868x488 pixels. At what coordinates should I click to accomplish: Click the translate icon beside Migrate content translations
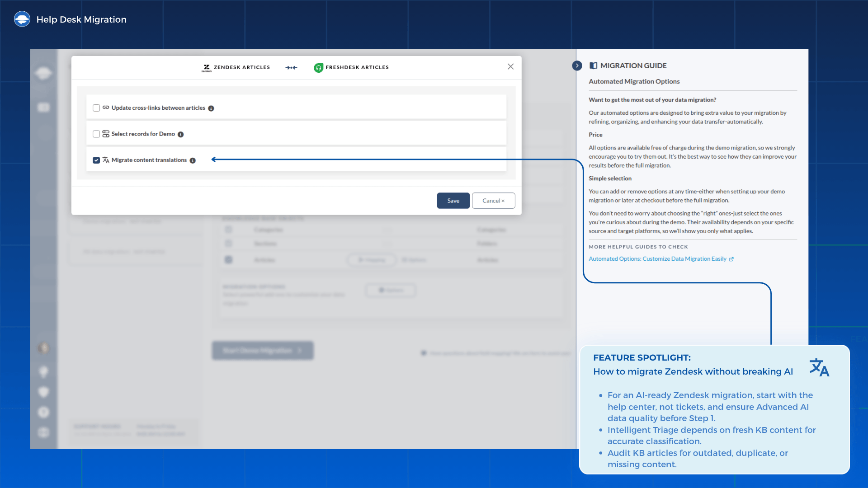coord(106,160)
